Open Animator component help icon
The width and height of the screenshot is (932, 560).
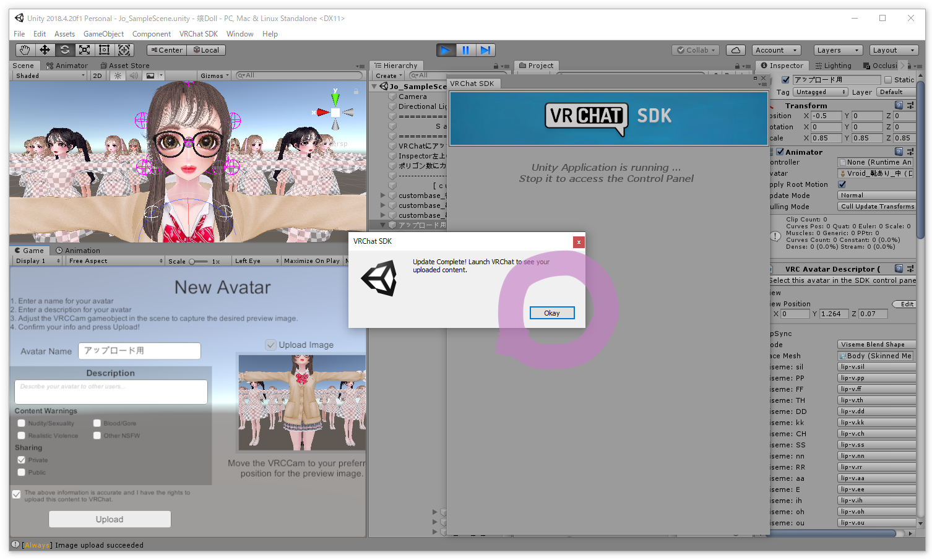point(899,152)
